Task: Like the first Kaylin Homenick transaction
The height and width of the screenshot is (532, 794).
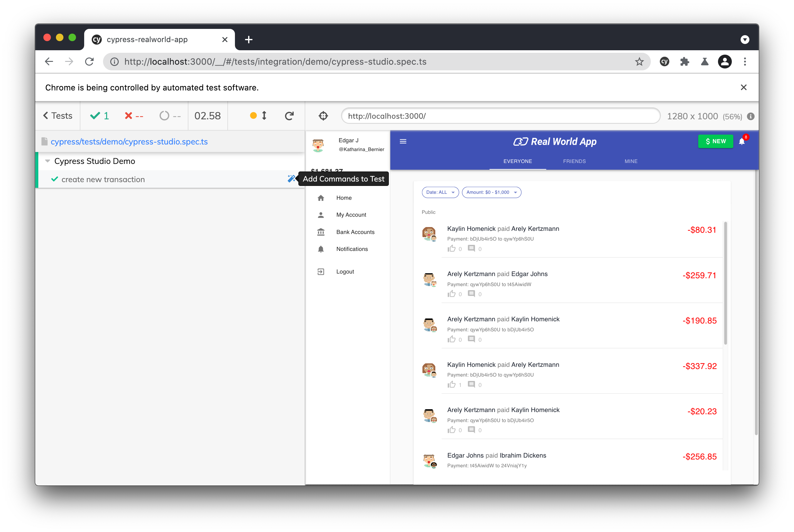Action: coord(451,249)
